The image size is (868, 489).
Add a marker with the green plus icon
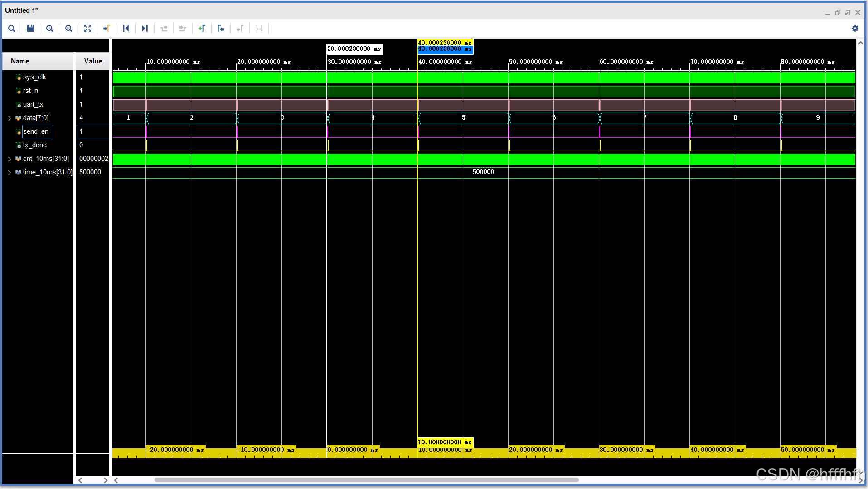(202, 29)
